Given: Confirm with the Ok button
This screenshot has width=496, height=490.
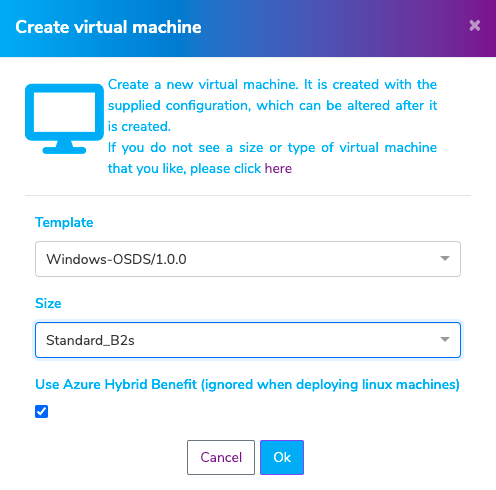Looking at the screenshot, I should coord(282,457).
